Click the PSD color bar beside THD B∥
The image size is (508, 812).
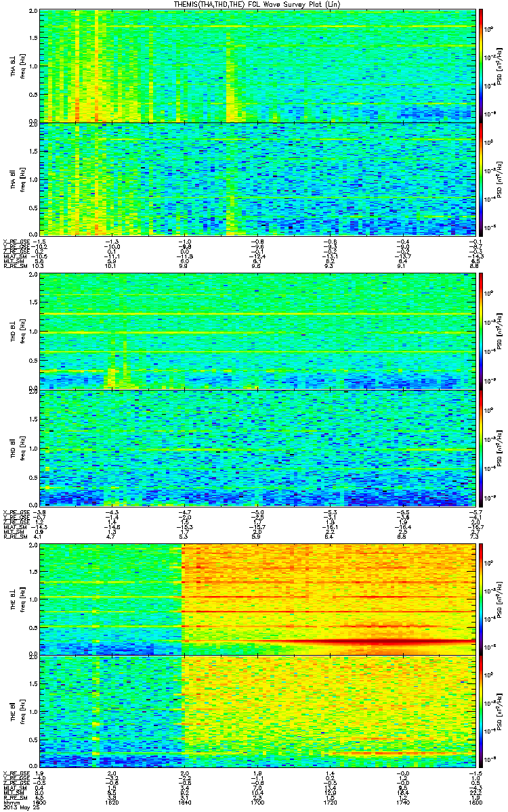[x=481, y=447]
